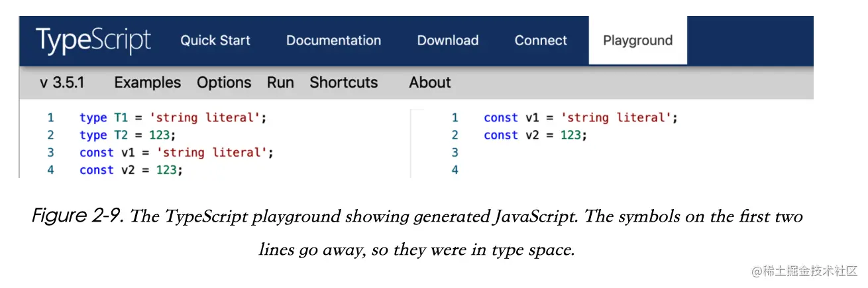
Task: Open the Examples menu
Action: tap(147, 83)
